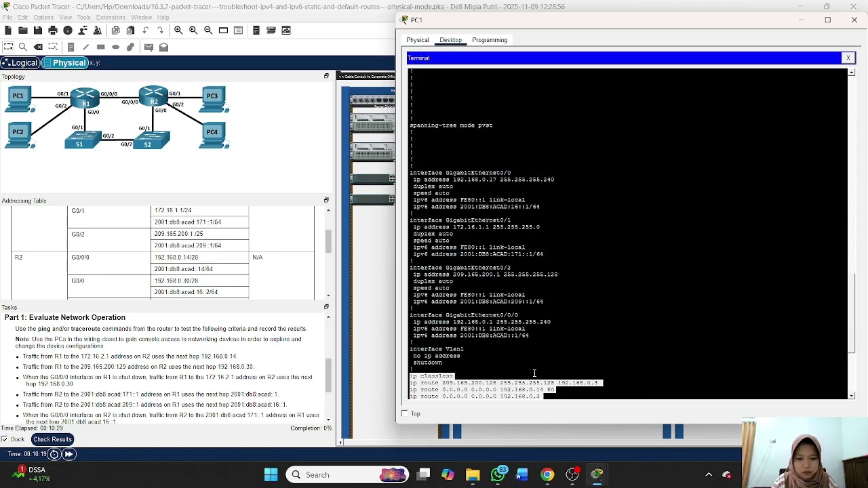Switch to PC1 Physical tab

click(418, 40)
